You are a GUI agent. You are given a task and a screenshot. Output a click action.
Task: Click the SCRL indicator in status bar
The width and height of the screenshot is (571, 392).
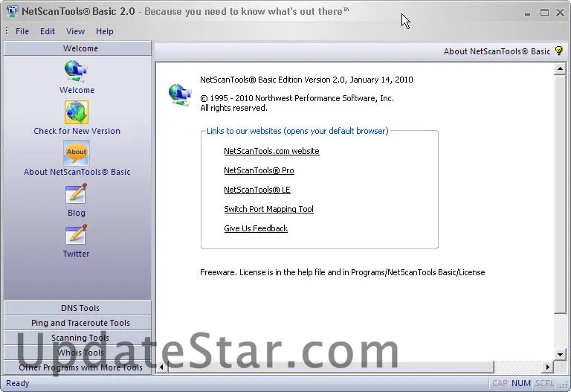544,383
